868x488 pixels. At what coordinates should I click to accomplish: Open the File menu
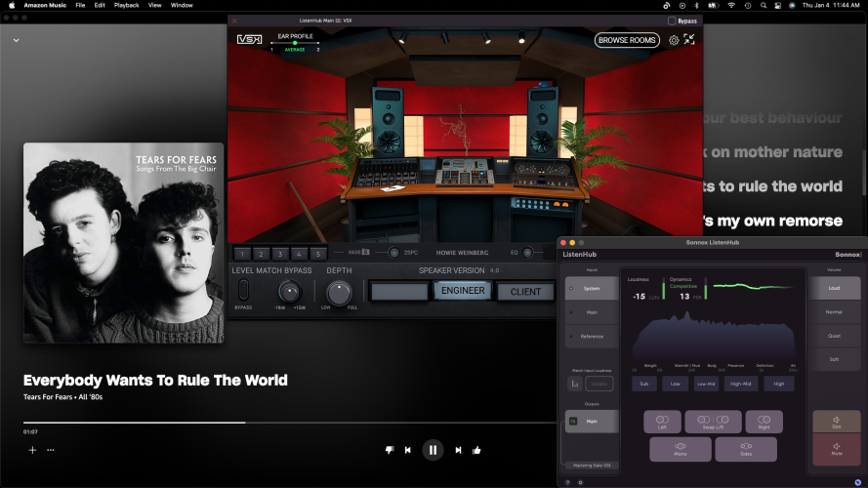pyautogui.click(x=80, y=5)
